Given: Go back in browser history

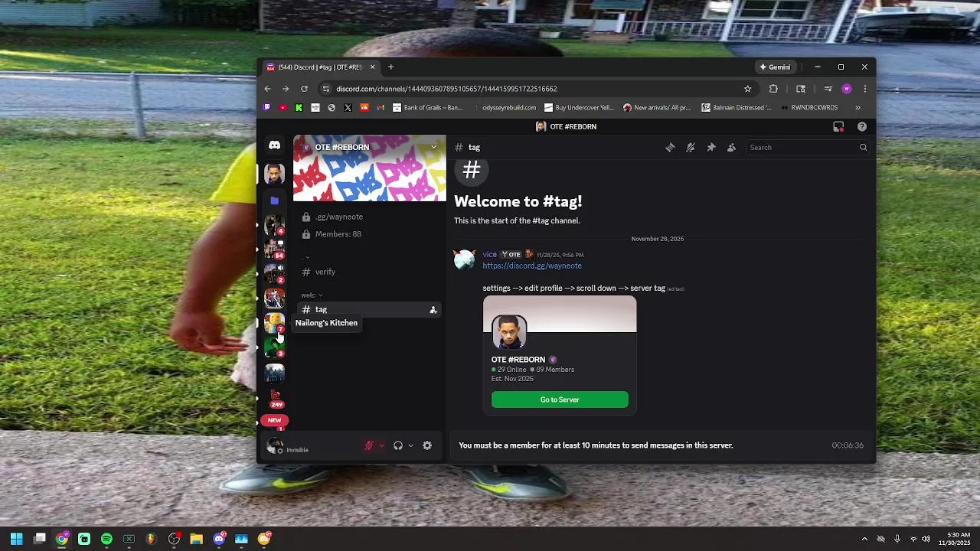Looking at the screenshot, I should click(x=267, y=89).
